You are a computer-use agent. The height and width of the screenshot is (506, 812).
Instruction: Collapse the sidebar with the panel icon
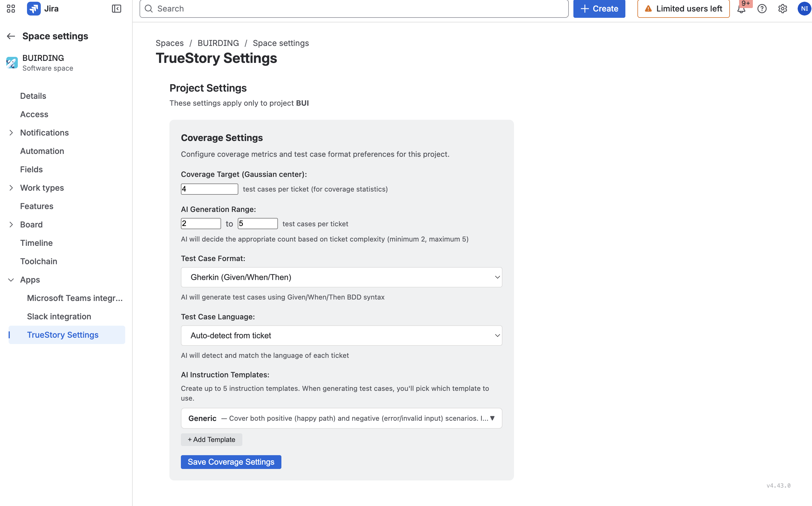(x=116, y=9)
